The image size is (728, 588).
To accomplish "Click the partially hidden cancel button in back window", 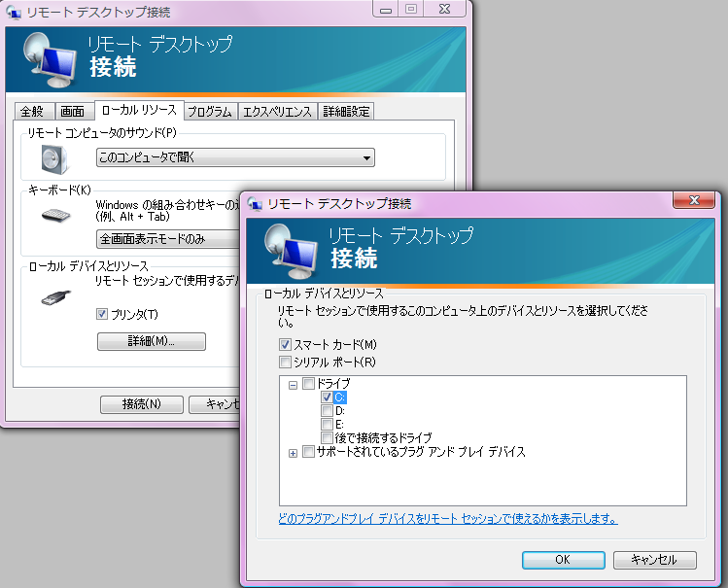I will click(215, 404).
